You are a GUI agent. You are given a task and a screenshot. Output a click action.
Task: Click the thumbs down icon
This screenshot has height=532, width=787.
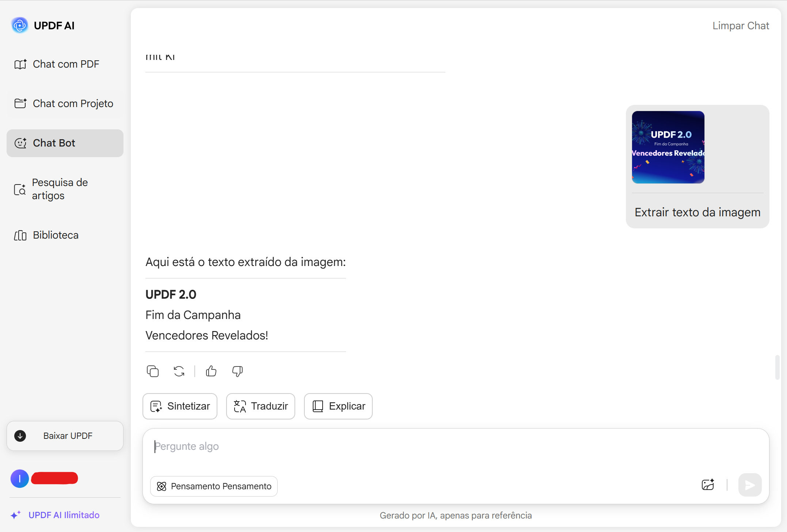tap(237, 371)
